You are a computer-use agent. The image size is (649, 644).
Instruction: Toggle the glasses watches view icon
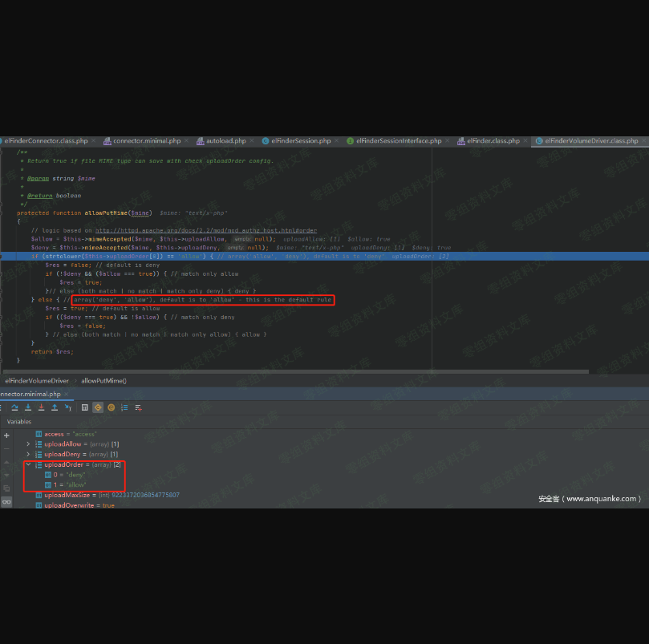[6, 501]
